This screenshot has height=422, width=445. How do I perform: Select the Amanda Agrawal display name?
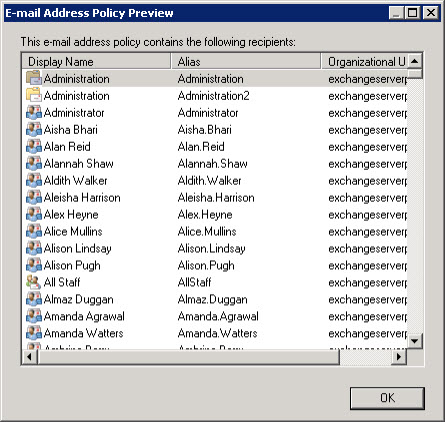84,316
